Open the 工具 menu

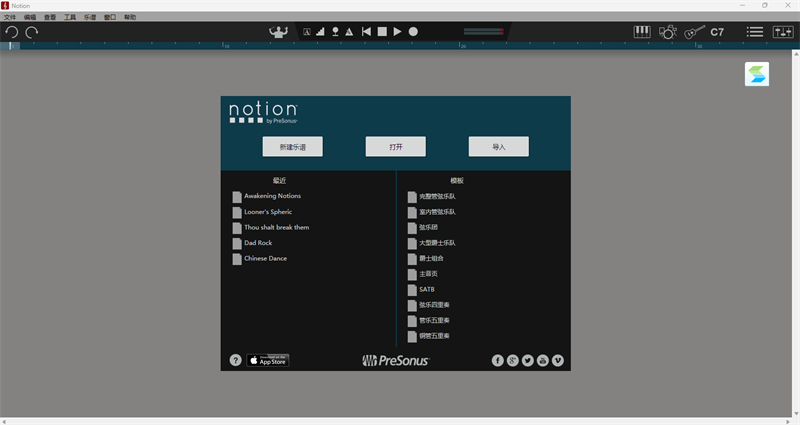click(70, 17)
